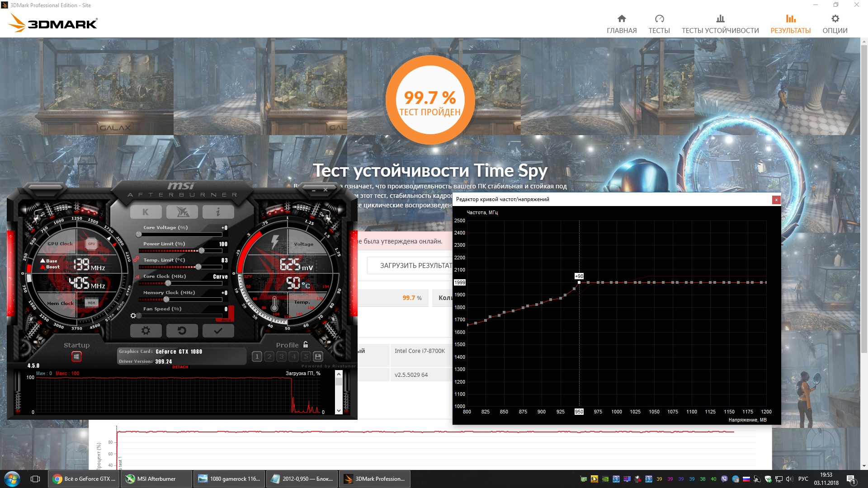Image resolution: width=868 pixels, height=488 pixels.
Task: Open voltage curve editor bars icon
Action: (137, 277)
